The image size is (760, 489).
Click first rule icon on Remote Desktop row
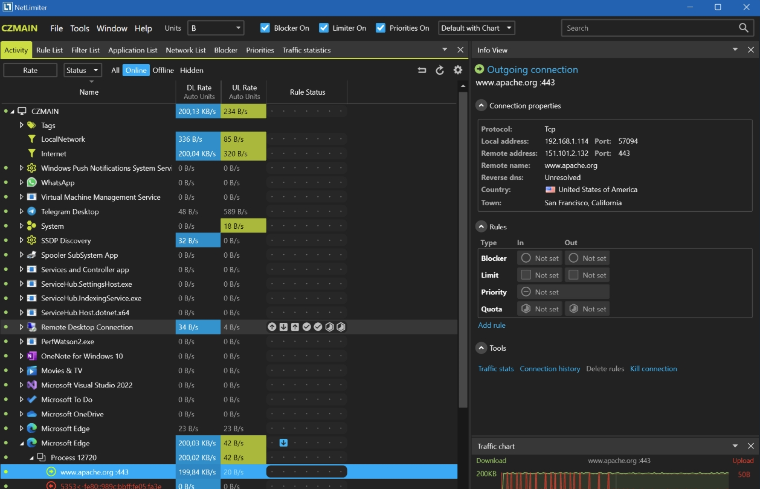tap(272, 327)
